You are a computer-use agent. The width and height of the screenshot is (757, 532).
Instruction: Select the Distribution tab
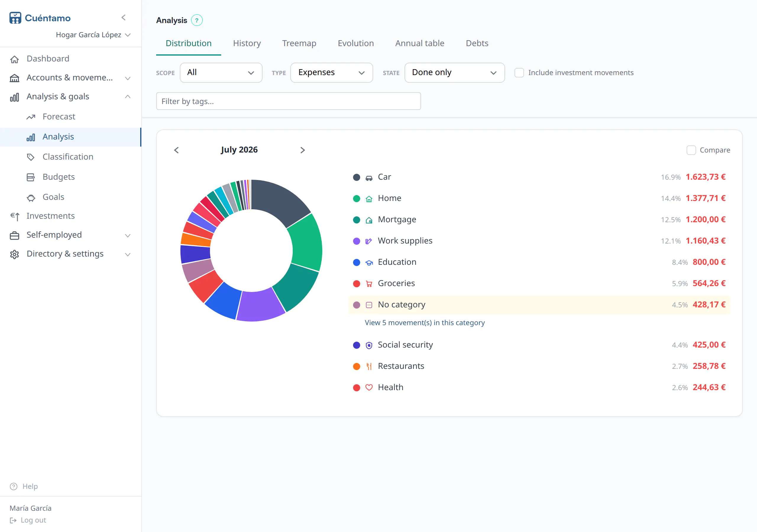click(188, 43)
